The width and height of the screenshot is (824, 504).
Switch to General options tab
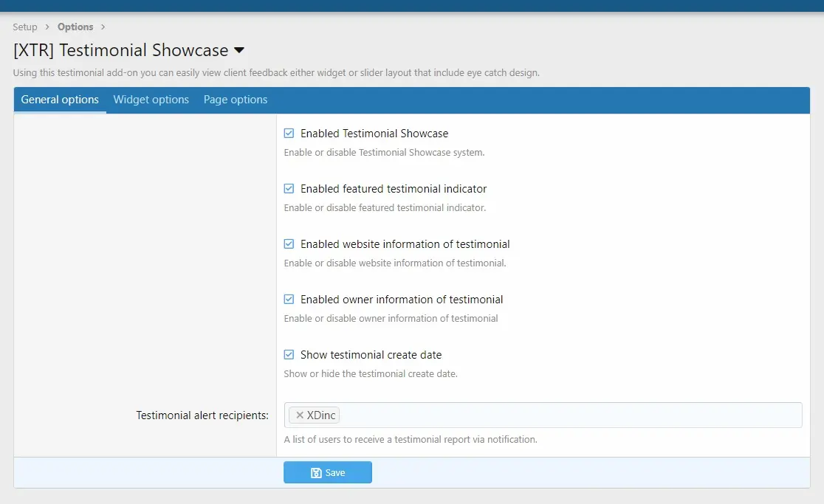pyautogui.click(x=60, y=100)
